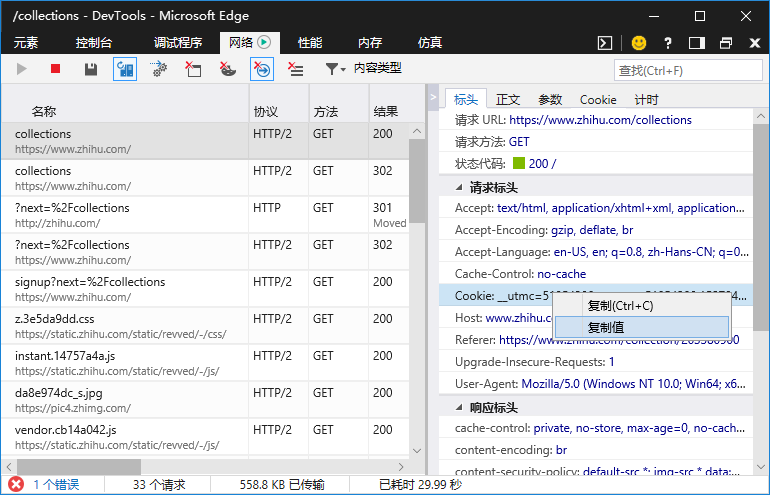Click the 1 个错误 error indicator

43,485
